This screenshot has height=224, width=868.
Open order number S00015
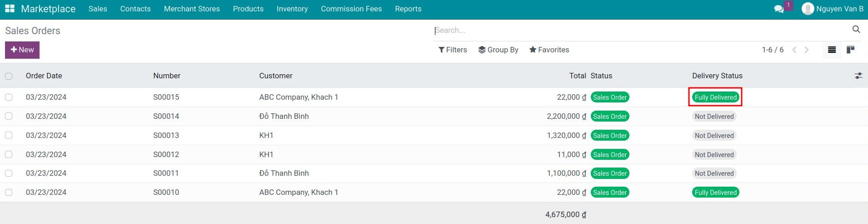166,97
